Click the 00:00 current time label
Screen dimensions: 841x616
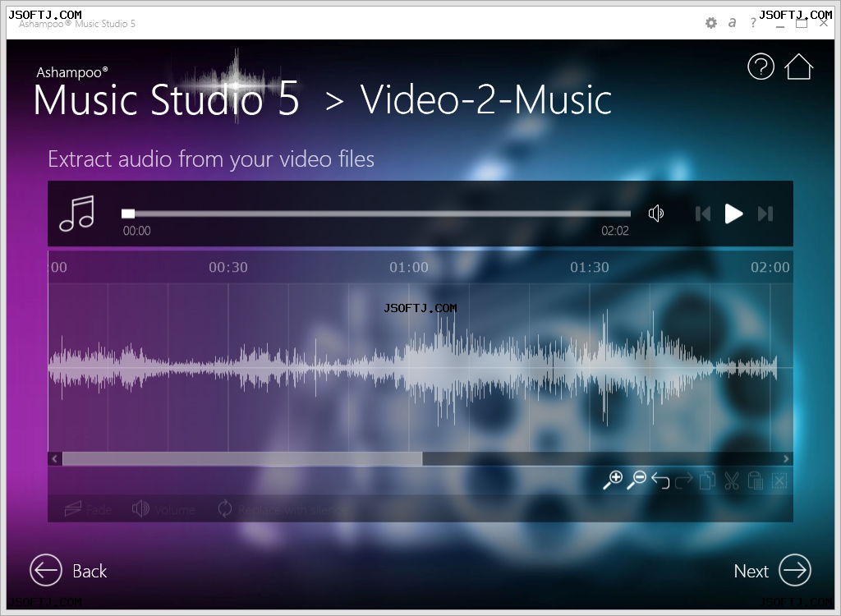coord(137,231)
